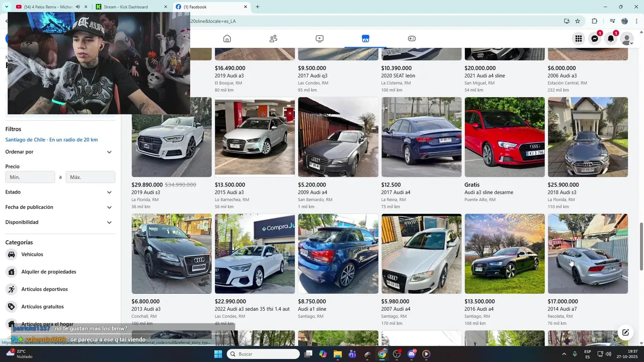Open the 2016 Audi a4 listing photo
This screenshot has width=644, height=362.
point(505,254)
